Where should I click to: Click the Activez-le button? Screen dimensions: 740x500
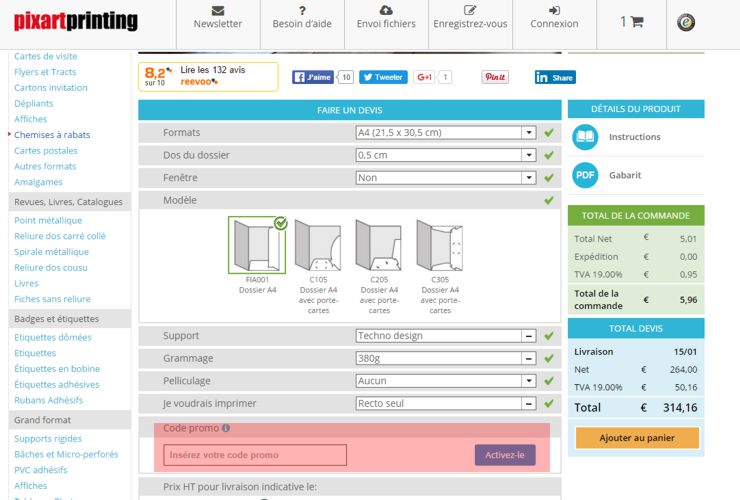point(505,455)
